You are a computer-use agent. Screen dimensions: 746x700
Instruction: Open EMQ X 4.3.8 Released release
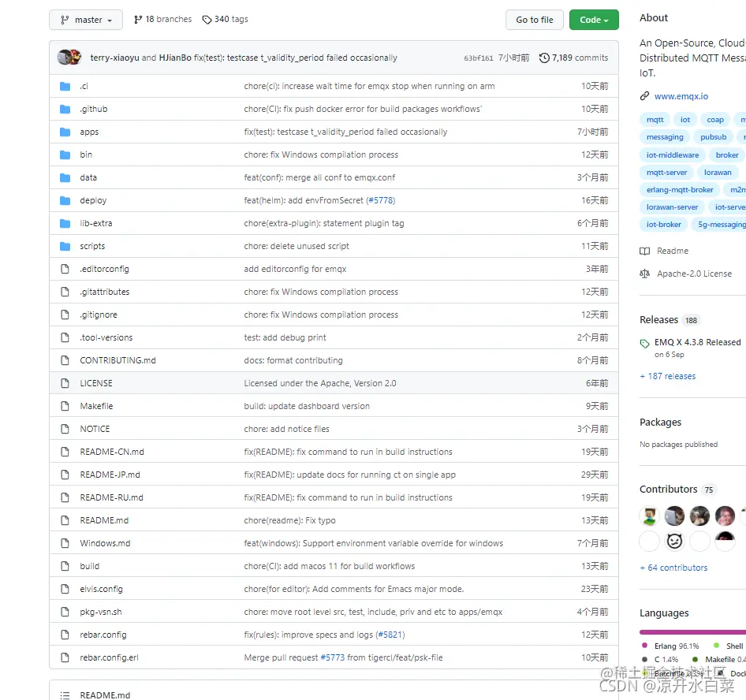[x=697, y=342]
